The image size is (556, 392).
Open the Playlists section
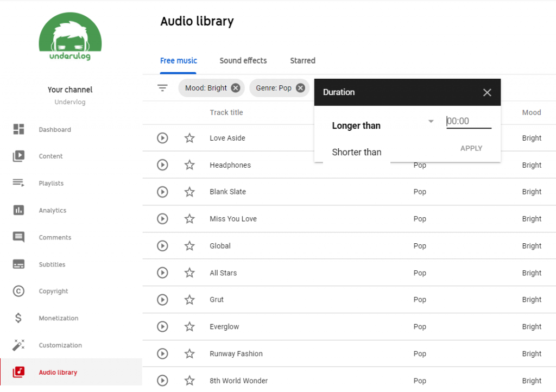(x=51, y=183)
